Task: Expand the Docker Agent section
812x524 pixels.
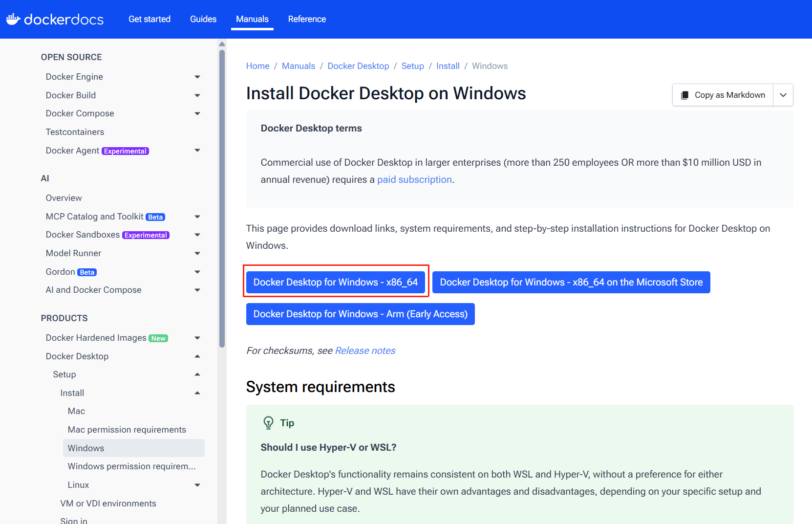Action: coord(197,150)
